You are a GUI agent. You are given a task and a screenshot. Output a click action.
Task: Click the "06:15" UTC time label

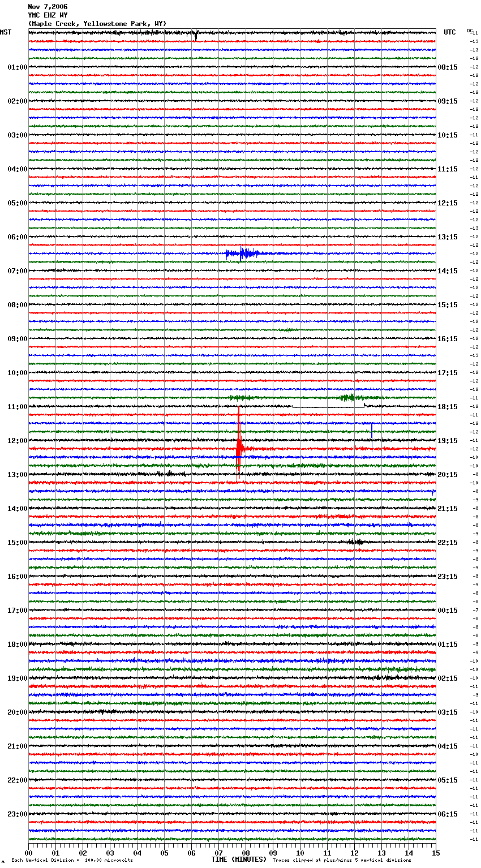coord(448,814)
